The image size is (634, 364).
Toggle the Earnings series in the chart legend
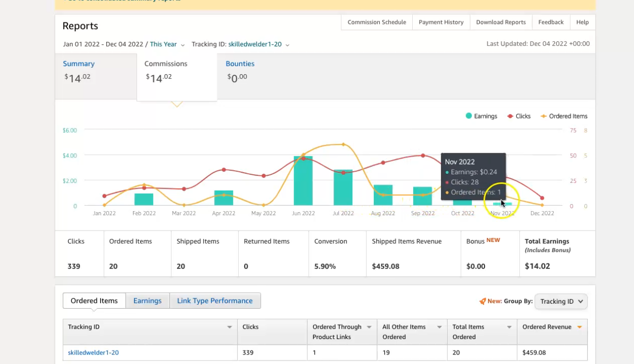(481, 116)
